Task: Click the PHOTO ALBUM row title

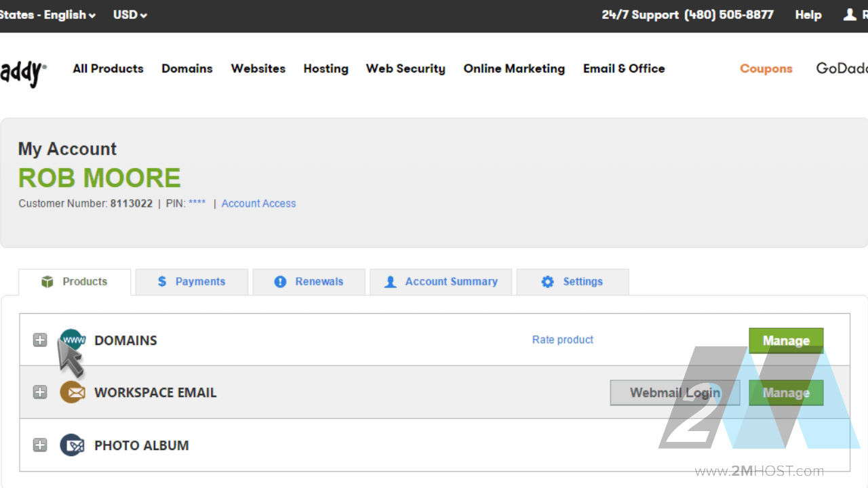Action: [x=142, y=445]
